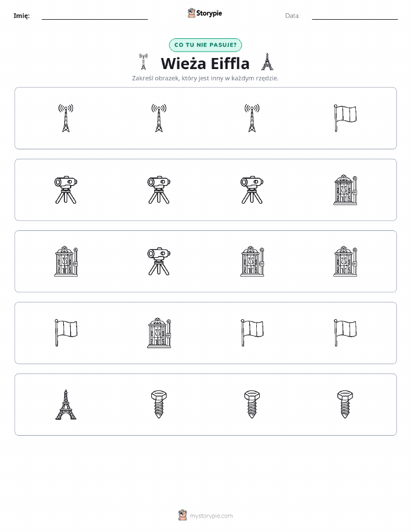This screenshot has width=411, height=532.
Task: Click the 'CO TU NIE PASUJE?' badge
Action: (205, 45)
